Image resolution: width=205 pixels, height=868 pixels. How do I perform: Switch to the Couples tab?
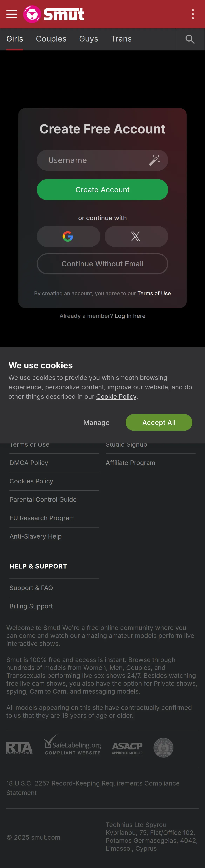(x=51, y=39)
